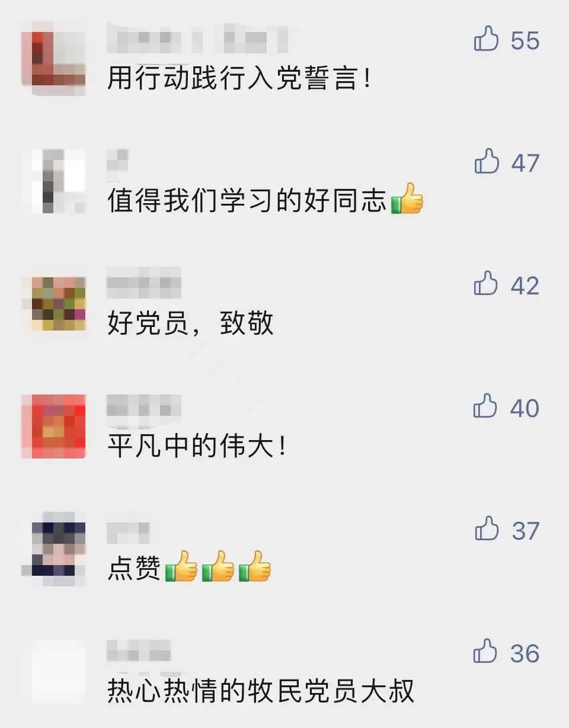Screen dimensions: 569x728
Task: Open username above "热心热情的牧民党员大叔"
Action: [x=139, y=650]
